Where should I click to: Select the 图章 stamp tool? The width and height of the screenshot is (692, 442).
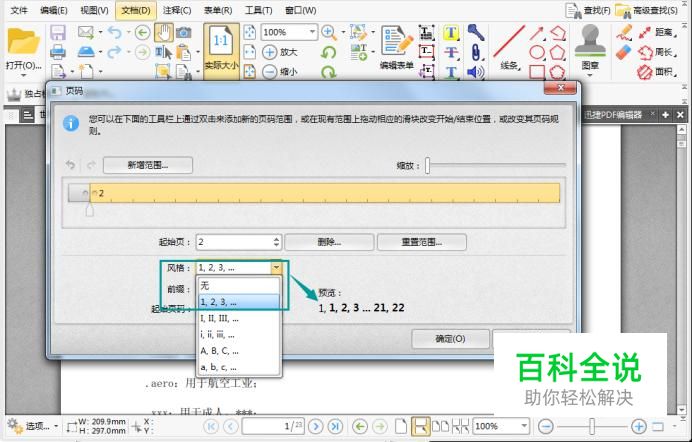click(x=590, y=48)
